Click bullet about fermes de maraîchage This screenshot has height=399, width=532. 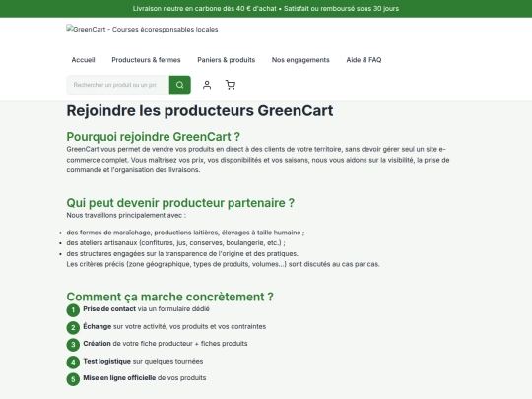(185, 233)
